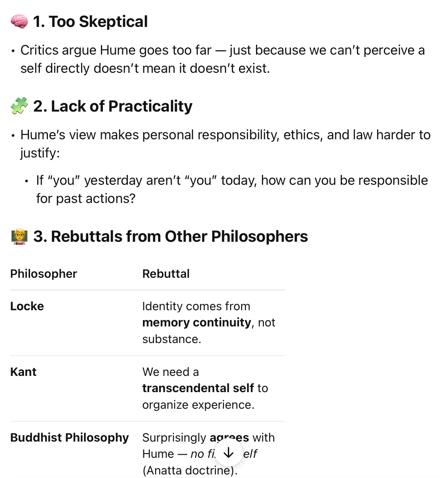Click the bullet about personal responsibility
This screenshot has width=448, height=478.
point(226,144)
